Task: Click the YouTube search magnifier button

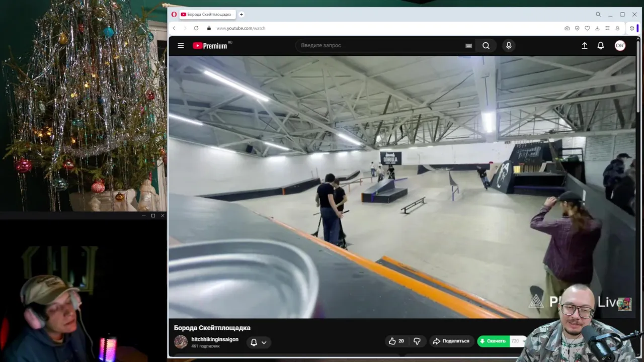Action: pyautogui.click(x=486, y=45)
